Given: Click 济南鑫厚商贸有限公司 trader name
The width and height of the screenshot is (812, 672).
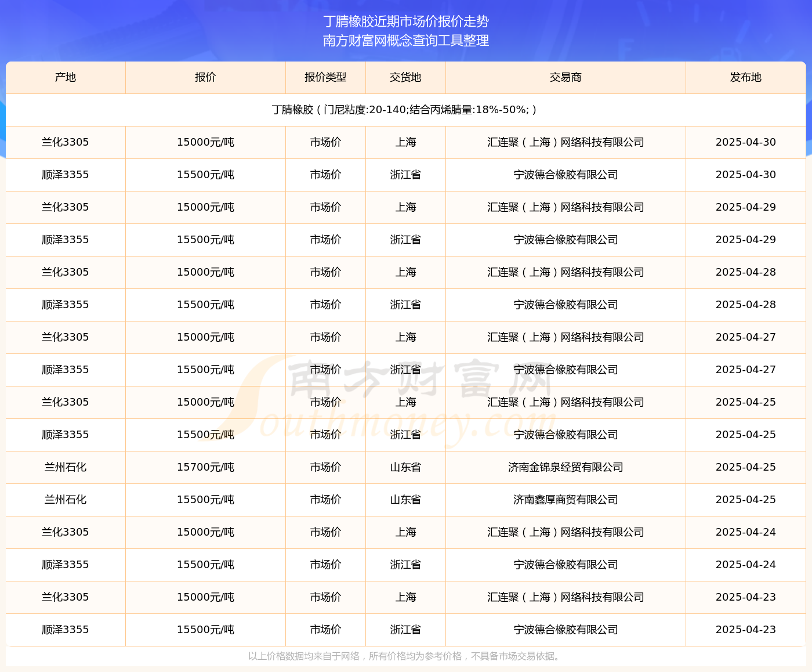Looking at the screenshot, I should point(565,500).
